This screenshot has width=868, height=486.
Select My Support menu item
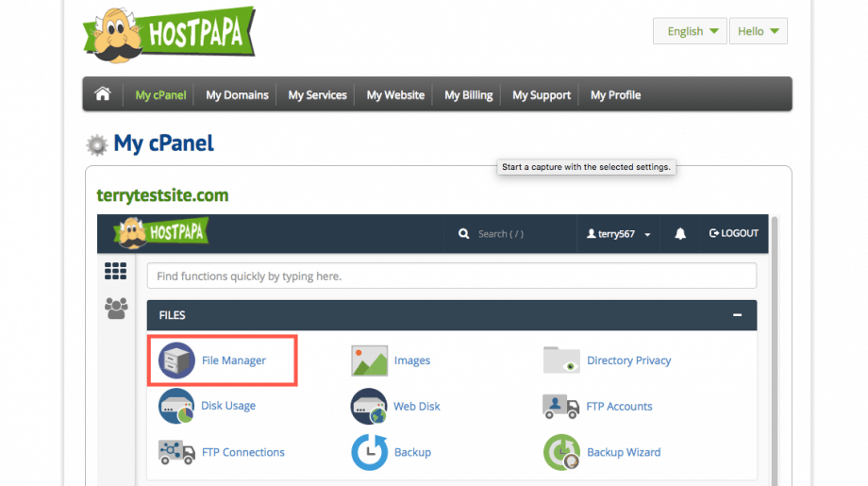pyautogui.click(x=542, y=94)
